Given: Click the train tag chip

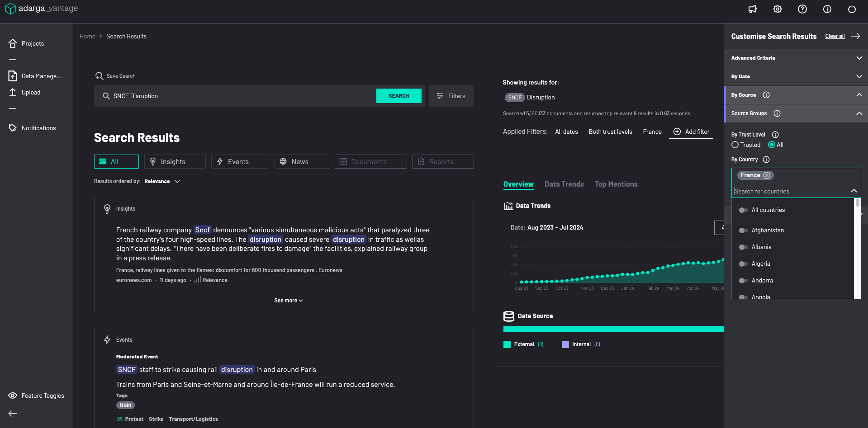Looking at the screenshot, I should pos(125,405).
